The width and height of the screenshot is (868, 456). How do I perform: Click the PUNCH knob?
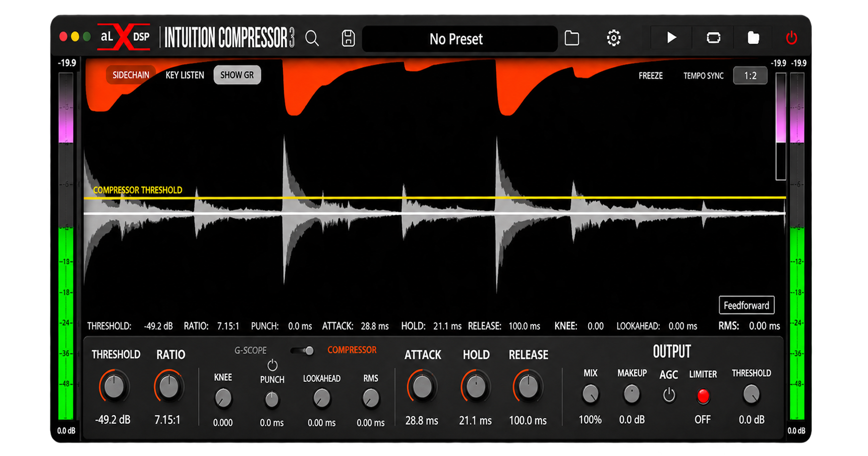pos(272,400)
